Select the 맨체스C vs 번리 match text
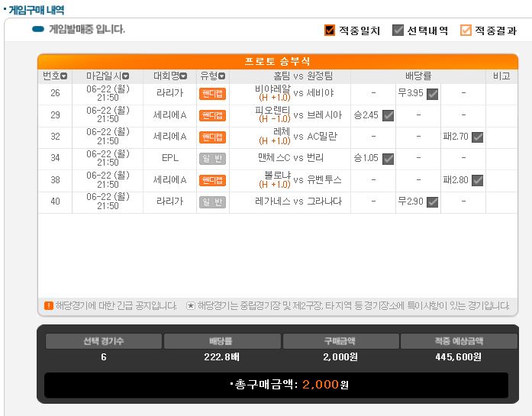The width and height of the screenshot is (532, 416). coord(291,158)
